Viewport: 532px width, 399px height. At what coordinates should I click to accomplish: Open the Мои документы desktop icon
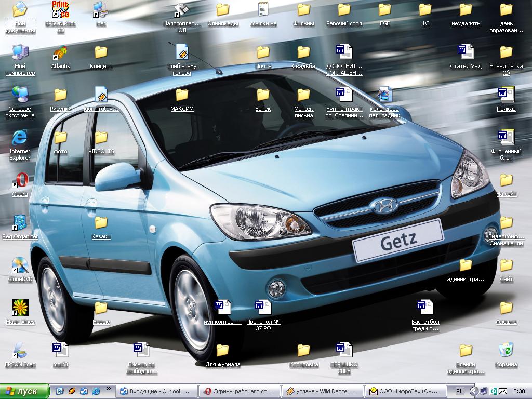point(20,17)
